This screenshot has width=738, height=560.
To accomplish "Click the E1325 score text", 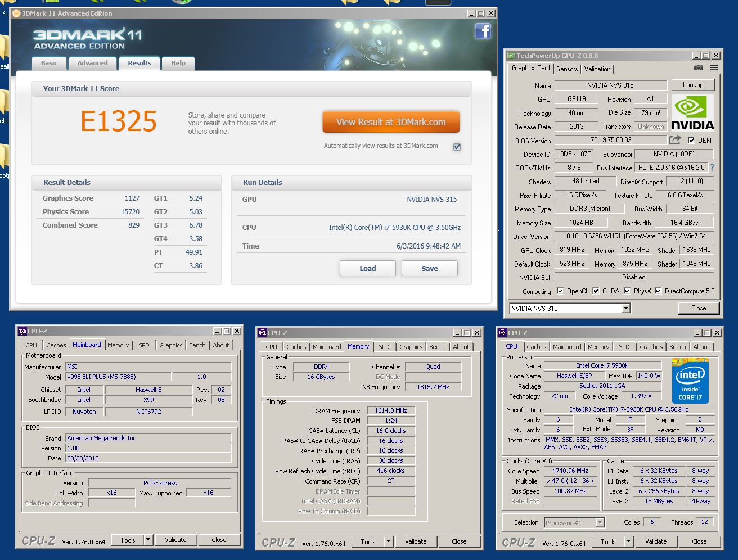I will point(119,121).
